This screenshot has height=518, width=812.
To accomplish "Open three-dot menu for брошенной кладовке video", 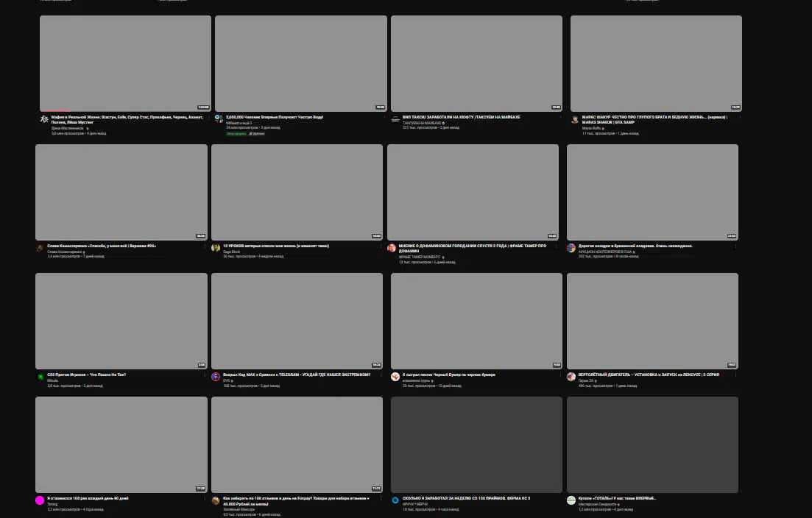I will pos(736,246).
